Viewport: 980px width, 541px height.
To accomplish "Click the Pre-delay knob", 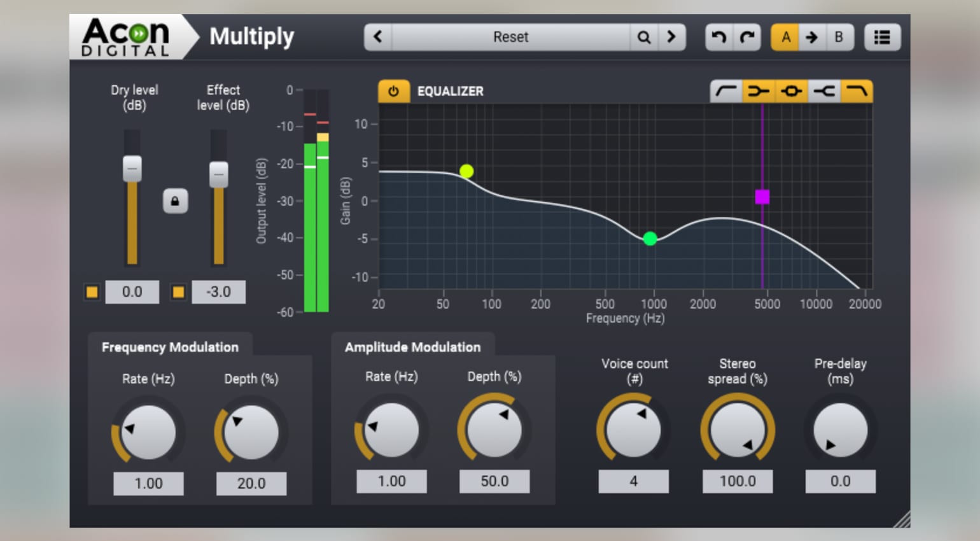I will (x=841, y=430).
